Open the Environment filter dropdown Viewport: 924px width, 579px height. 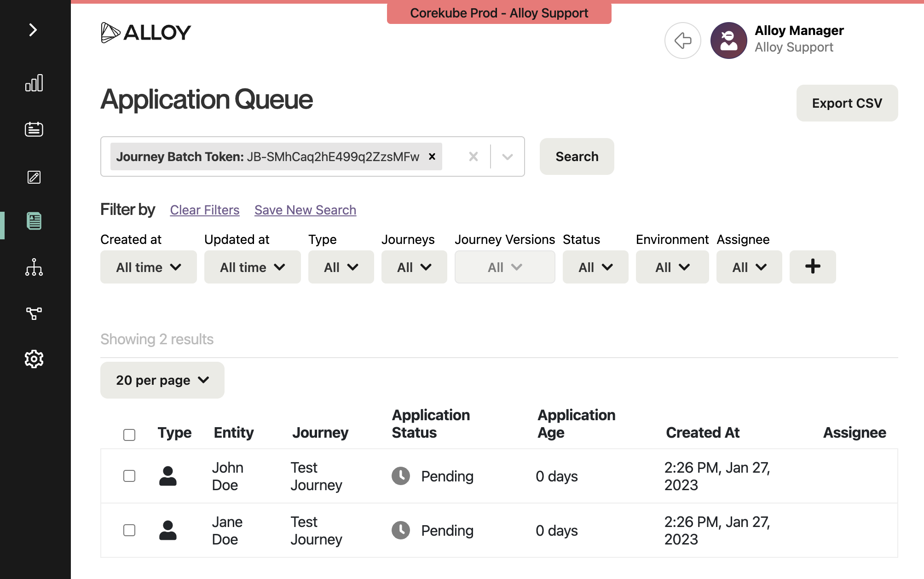(x=672, y=267)
